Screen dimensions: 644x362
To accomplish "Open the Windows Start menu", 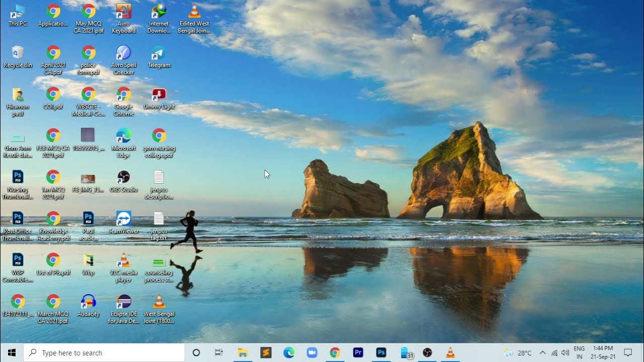I will coord(12,352).
